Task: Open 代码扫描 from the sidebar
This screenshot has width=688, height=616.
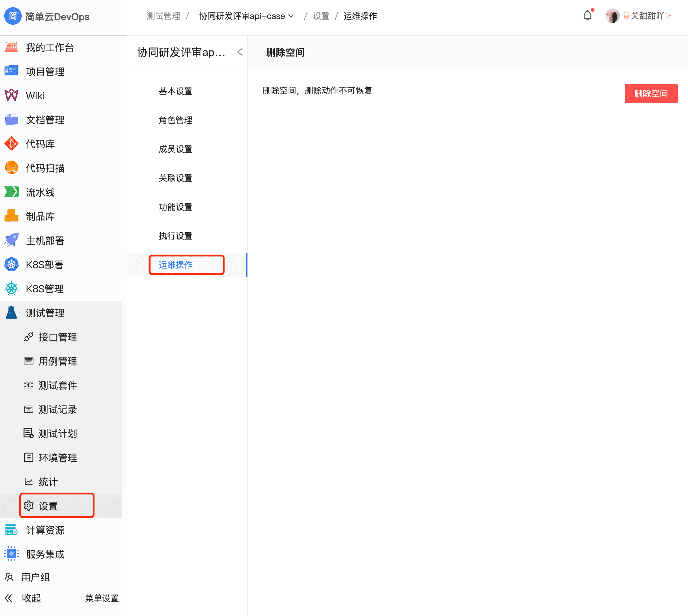Action: pyautogui.click(x=45, y=168)
